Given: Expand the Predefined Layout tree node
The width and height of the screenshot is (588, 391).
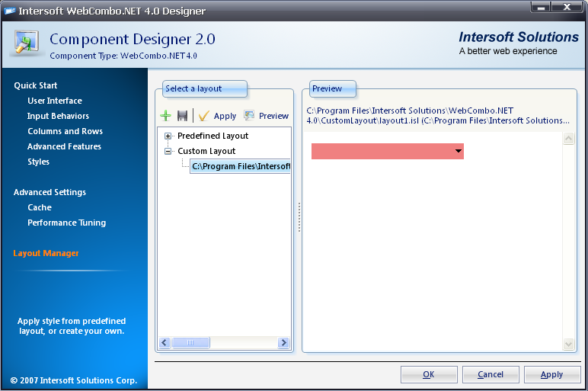Looking at the screenshot, I should (168, 136).
